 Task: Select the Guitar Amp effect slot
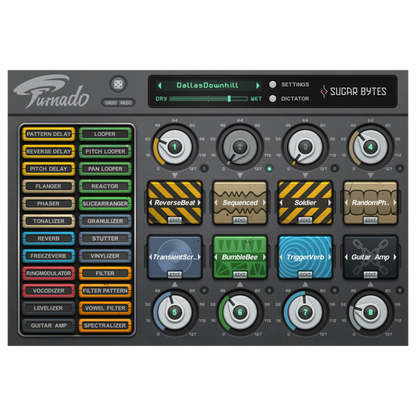coord(370,257)
